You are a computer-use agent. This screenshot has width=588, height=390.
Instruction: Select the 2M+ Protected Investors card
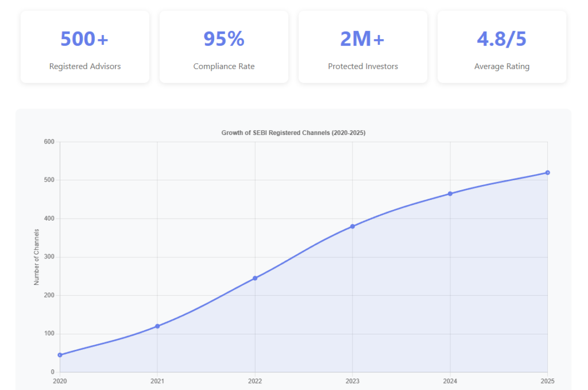[363, 47]
